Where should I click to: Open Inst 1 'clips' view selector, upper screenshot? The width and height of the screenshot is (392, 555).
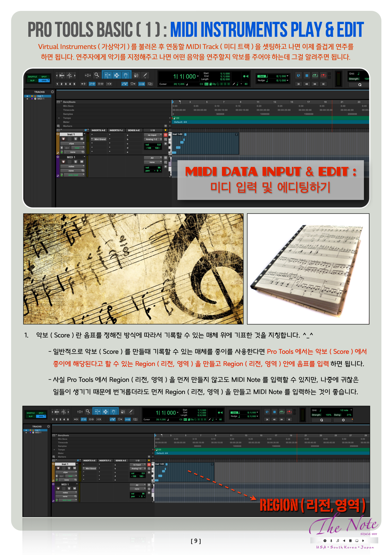(x=73, y=144)
